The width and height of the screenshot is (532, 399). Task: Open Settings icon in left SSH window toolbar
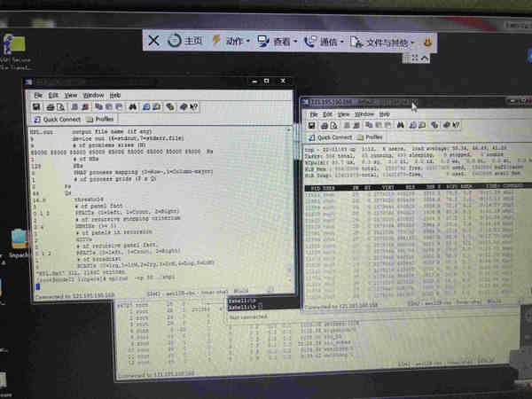(170, 107)
